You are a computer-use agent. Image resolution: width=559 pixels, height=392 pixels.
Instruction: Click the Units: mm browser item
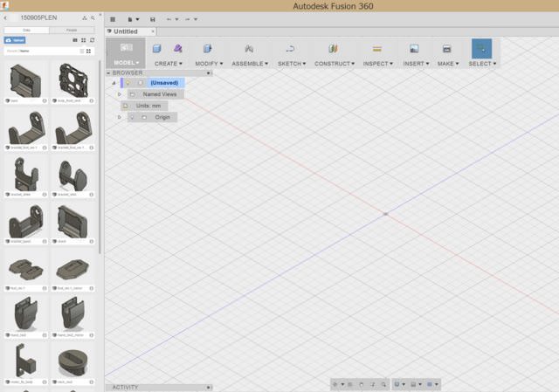tap(144, 106)
